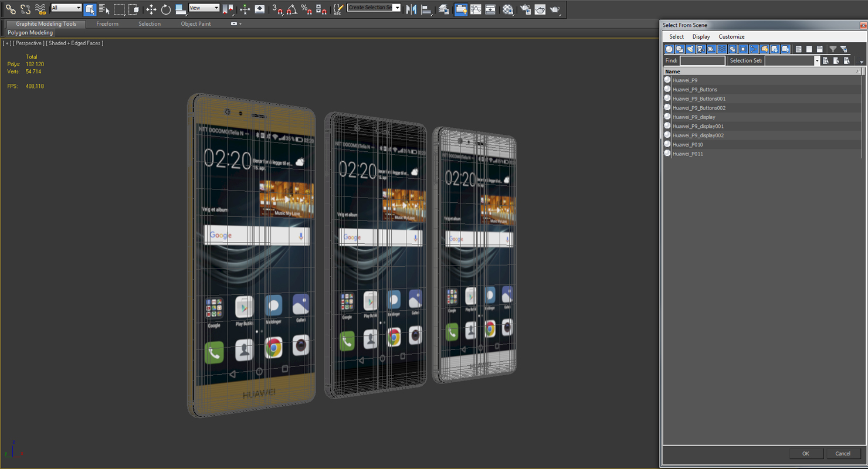Click the Select and Link tool
This screenshot has width=868, height=469.
(11, 9)
